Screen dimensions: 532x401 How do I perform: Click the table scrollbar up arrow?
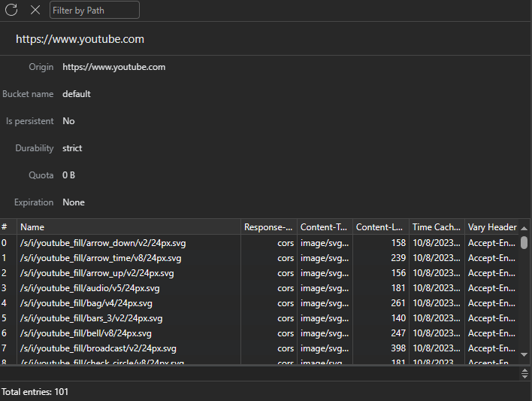[x=524, y=227]
